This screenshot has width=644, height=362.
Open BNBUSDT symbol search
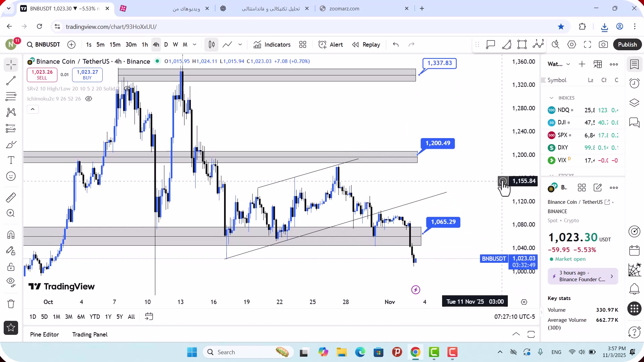(x=44, y=45)
